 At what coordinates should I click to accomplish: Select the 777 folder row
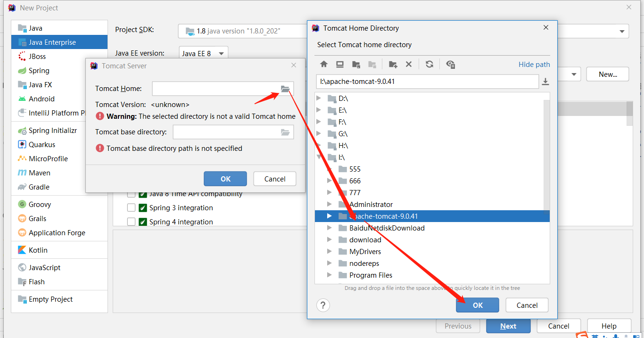[432, 193]
